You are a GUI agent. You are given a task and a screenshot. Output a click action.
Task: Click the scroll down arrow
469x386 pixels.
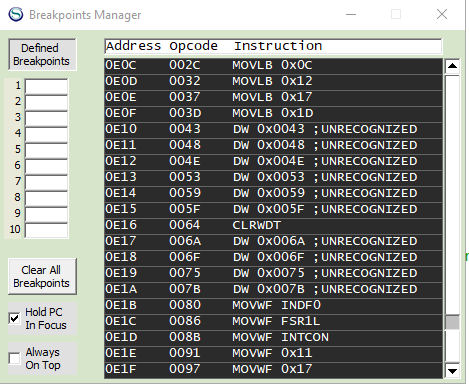[452, 370]
